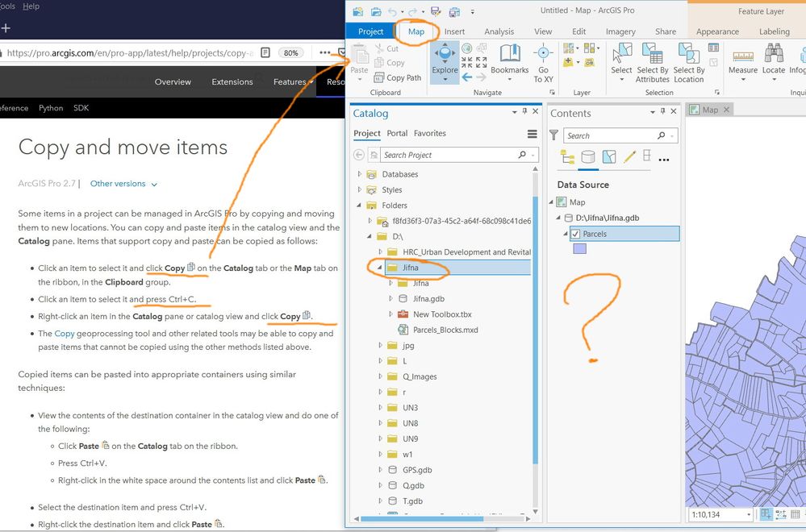Click the filter funnel icon in Contents pane

[x=554, y=135]
